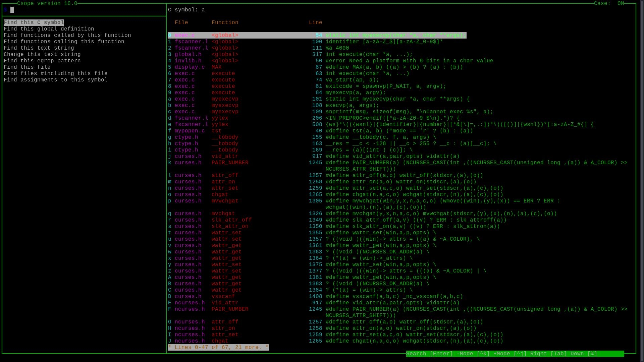This screenshot has width=644, height=362.
Task: Select 'Find this global definition' mode
Action: pyautogui.click(x=49, y=29)
